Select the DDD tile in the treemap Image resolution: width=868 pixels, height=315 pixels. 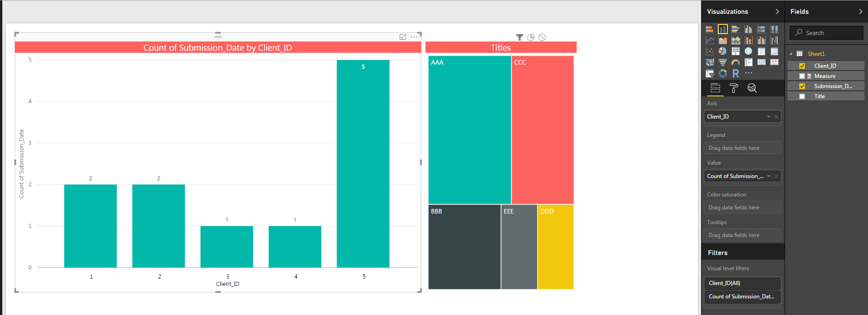coord(555,247)
